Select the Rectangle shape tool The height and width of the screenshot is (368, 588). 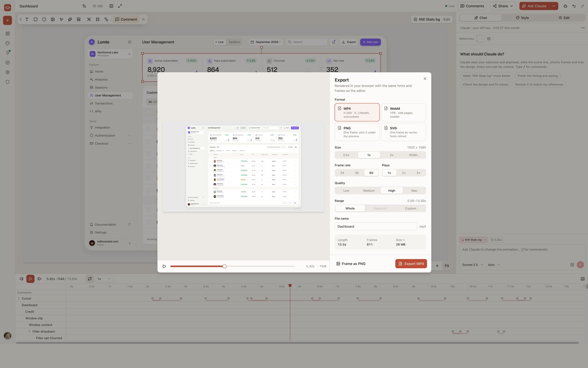point(36,19)
